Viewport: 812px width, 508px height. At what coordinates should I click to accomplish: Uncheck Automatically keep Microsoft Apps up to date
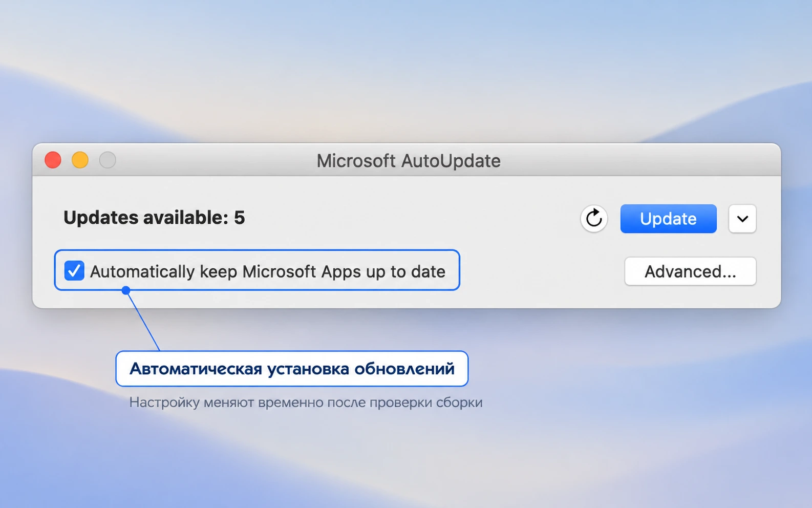[74, 270]
